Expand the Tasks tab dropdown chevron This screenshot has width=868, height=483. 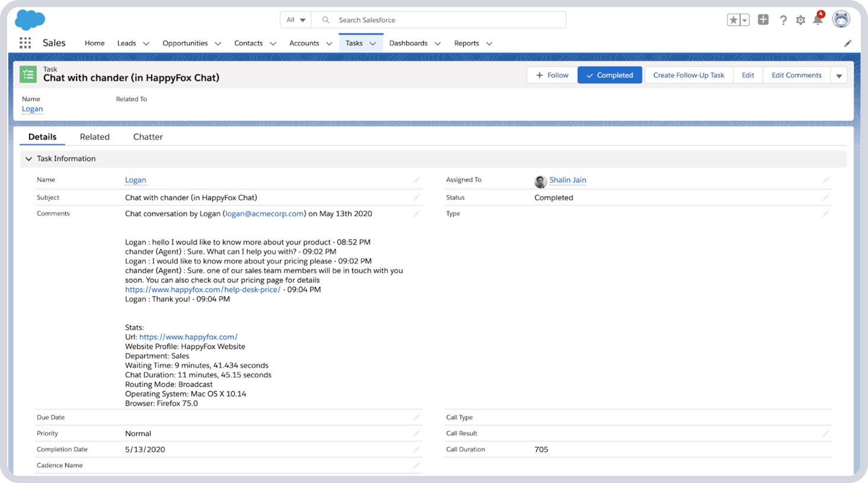(373, 43)
